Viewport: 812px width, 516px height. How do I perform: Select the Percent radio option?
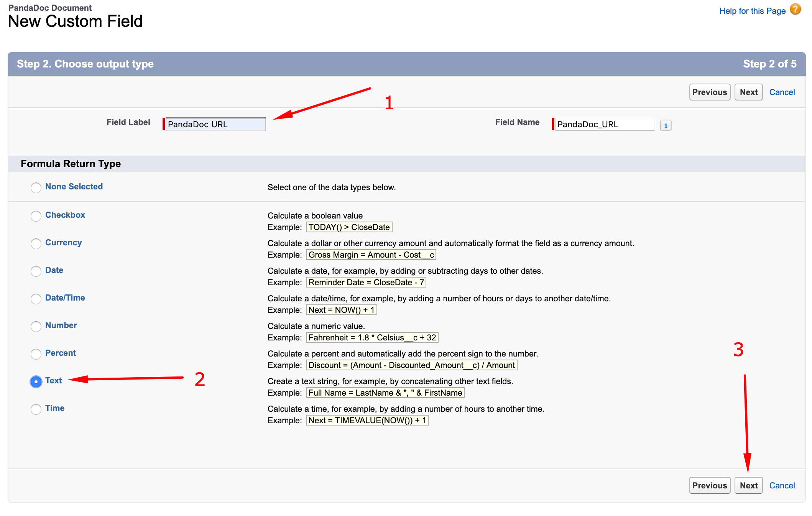(x=36, y=354)
